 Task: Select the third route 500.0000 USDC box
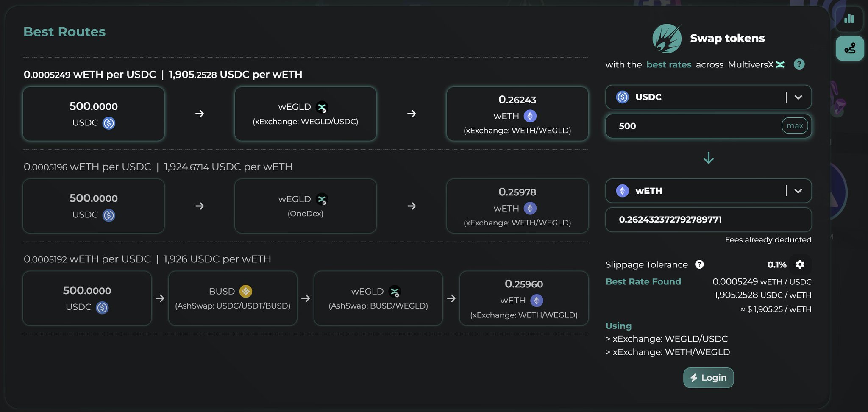(x=87, y=298)
